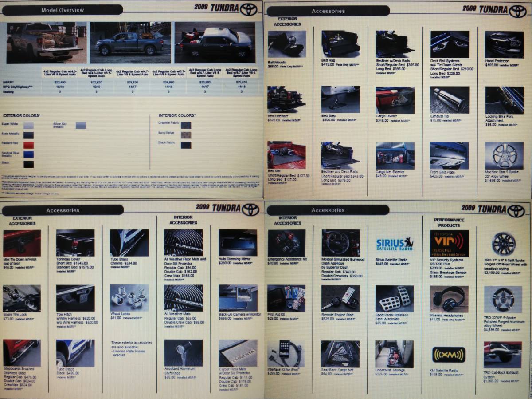532x399 pixels.
Task: View the Front Skid Plate photo
Action: click(450, 156)
